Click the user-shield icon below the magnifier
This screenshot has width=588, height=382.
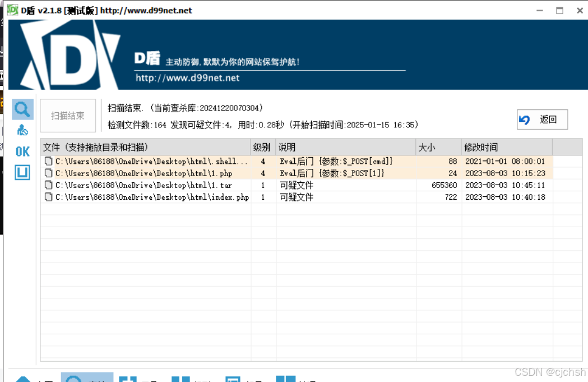point(22,130)
